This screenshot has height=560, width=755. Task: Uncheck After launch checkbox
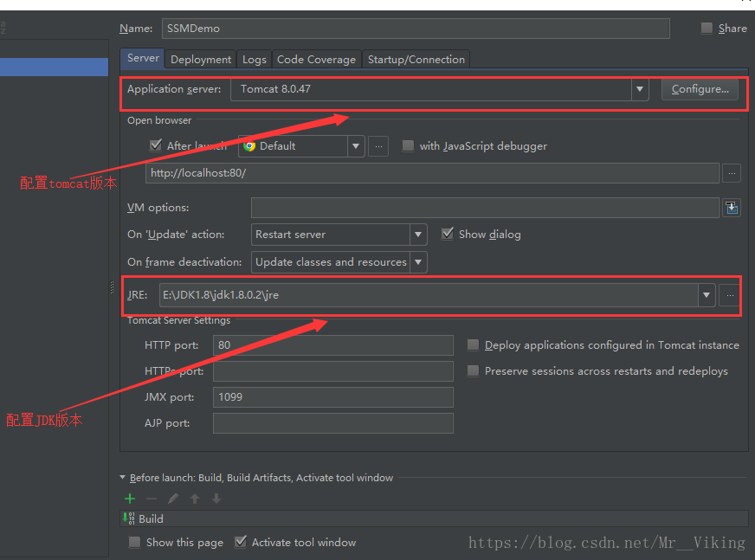(x=156, y=145)
